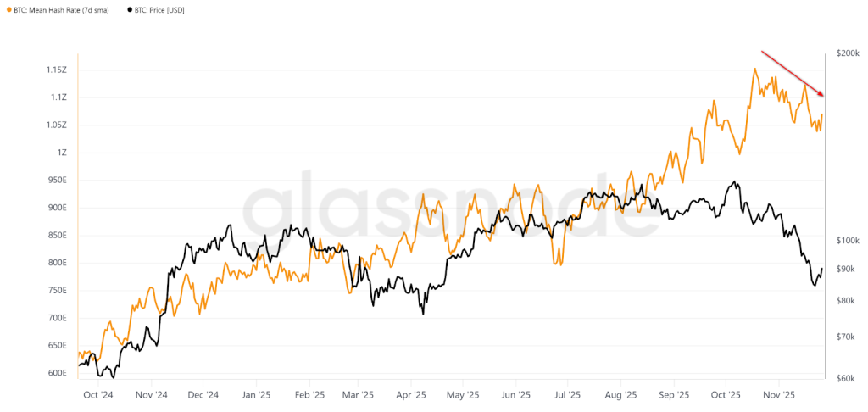Click the 850E label on left axis

coord(58,235)
